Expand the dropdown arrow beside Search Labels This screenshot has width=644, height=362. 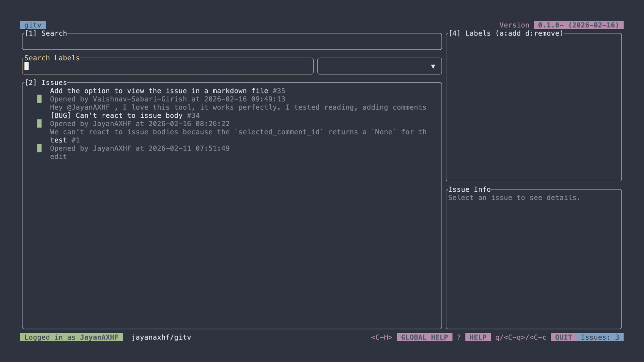tap(433, 66)
